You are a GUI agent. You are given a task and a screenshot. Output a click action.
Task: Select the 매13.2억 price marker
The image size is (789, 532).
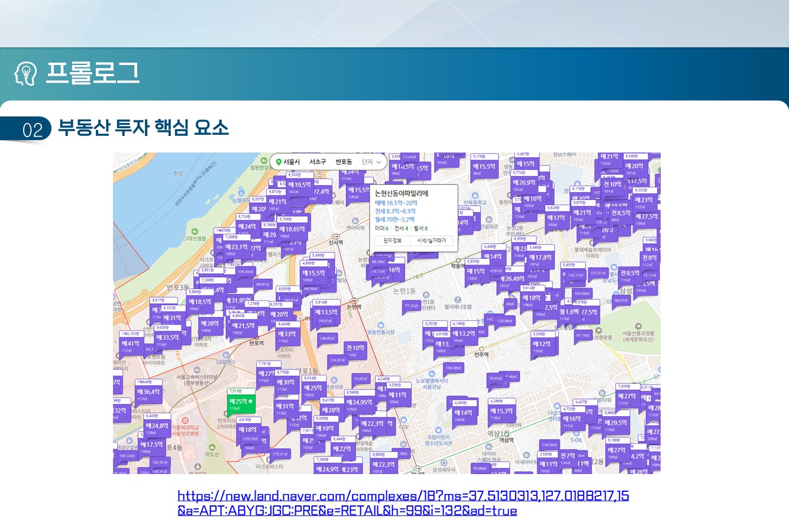(x=464, y=335)
